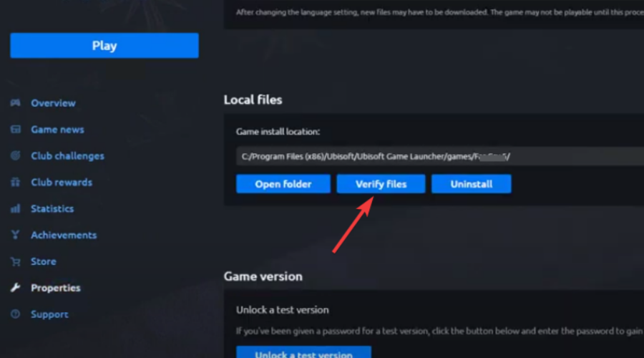Go to the Store page

coord(43,261)
